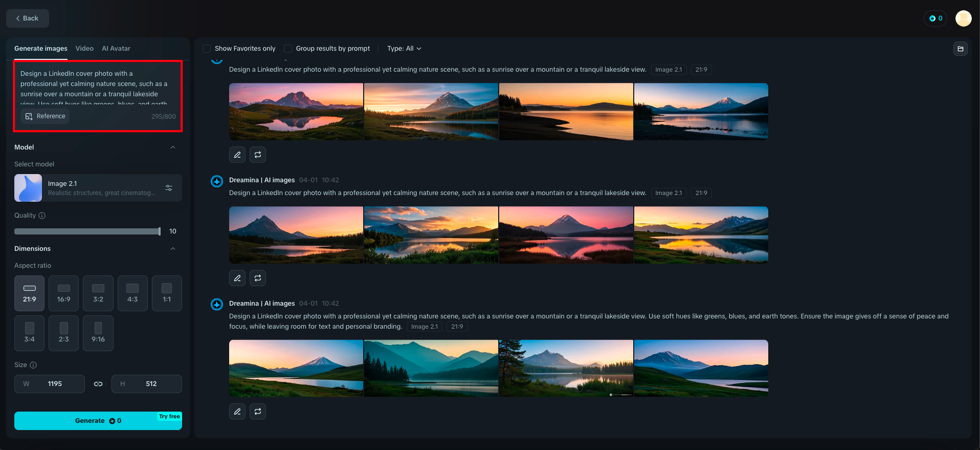Open the user profile avatar
The height and width of the screenshot is (450, 980).
pos(964,18)
